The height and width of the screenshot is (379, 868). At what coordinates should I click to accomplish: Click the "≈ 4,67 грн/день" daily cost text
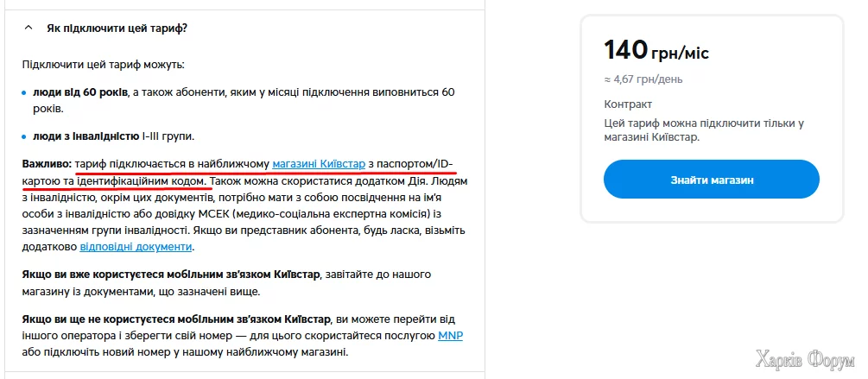(x=643, y=79)
